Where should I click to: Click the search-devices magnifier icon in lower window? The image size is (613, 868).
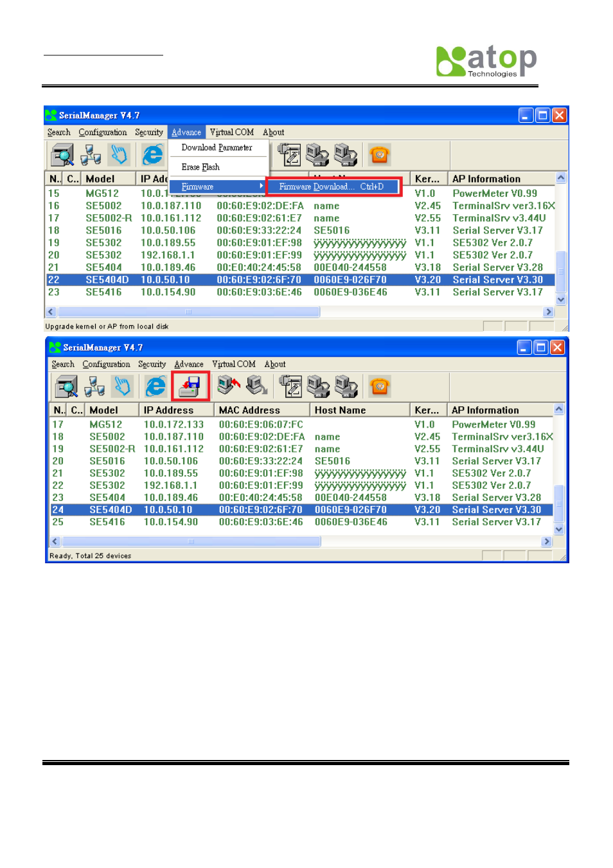pyautogui.click(x=66, y=386)
